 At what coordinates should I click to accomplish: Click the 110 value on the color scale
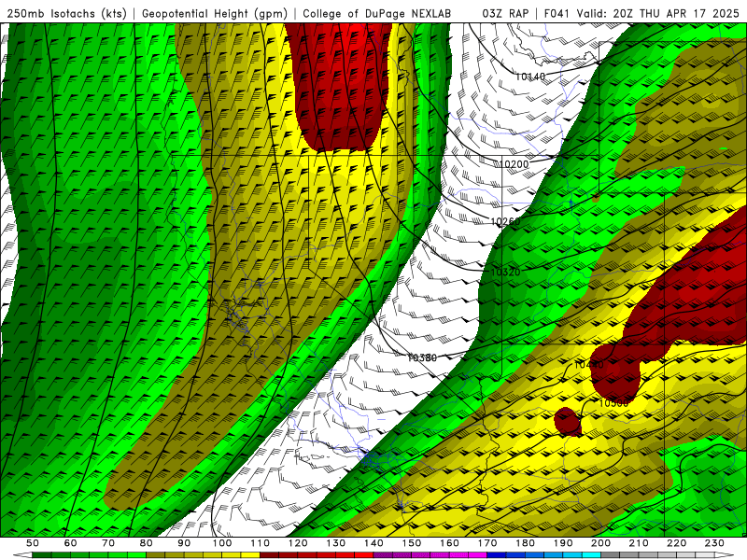261,543
